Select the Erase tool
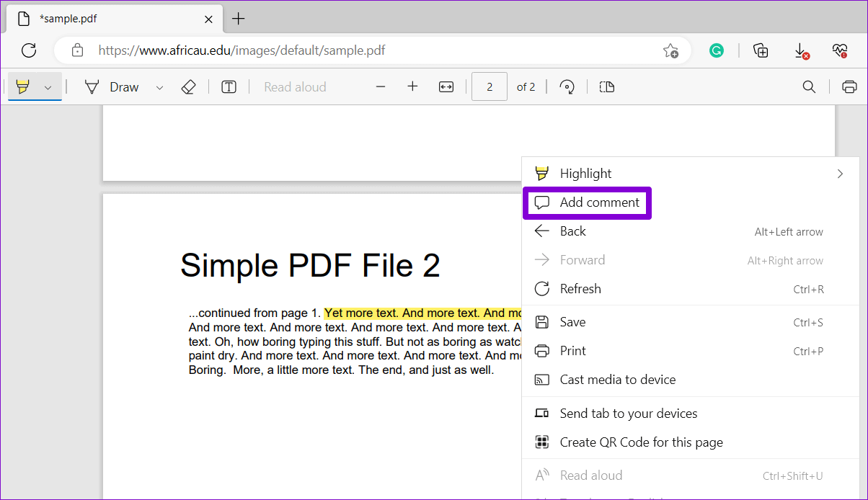Image resolution: width=868 pixels, height=500 pixels. (188, 87)
